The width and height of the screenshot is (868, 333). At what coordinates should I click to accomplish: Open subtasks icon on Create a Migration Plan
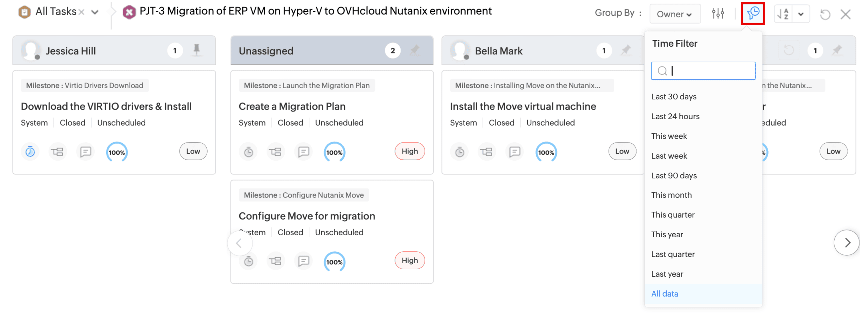pos(275,152)
